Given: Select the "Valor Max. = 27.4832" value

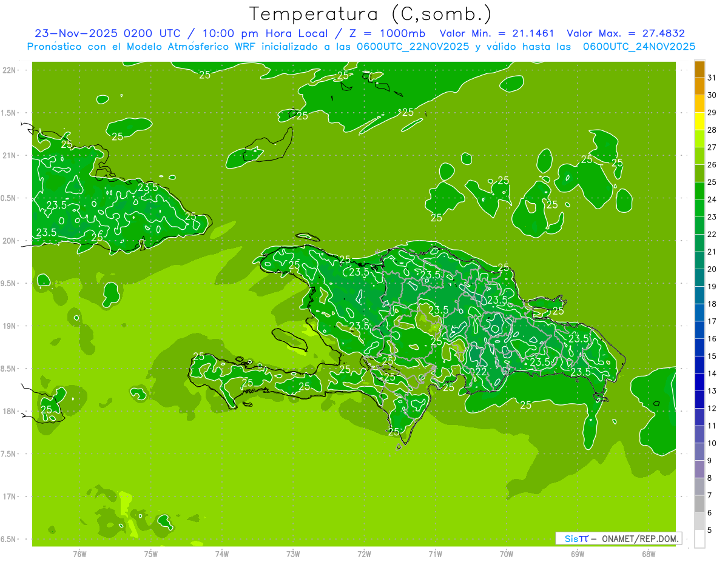Looking at the screenshot, I should tap(625, 33).
